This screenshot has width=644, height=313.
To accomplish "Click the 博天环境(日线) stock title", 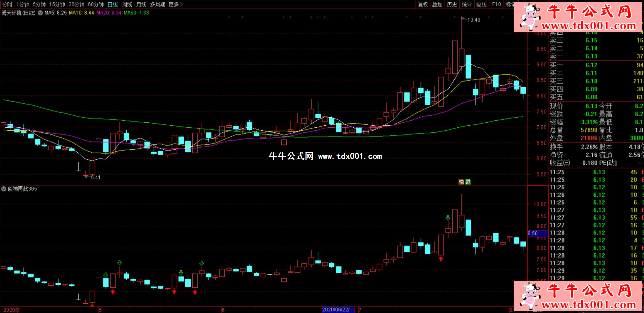I will click(19, 13).
